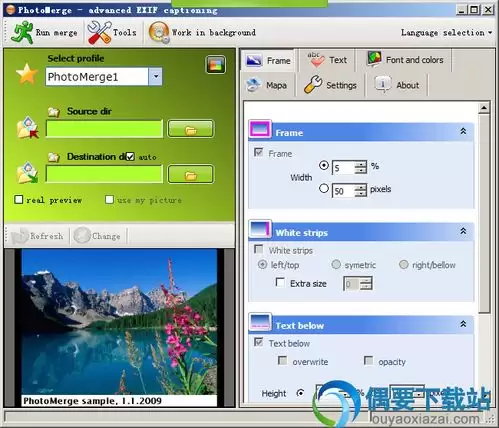This screenshot has height=428, width=499.
Task: Click the Run merge running-man icon
Action: (x=22, y=32)
